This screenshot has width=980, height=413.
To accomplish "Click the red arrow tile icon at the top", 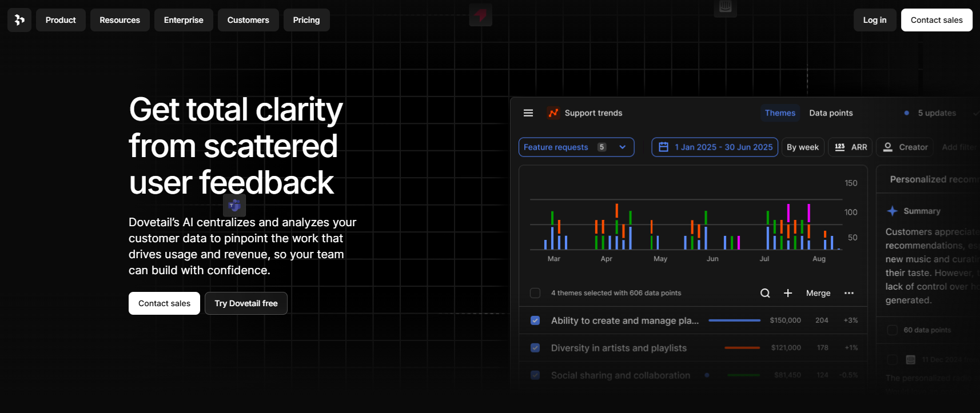I will pos(481,14).
